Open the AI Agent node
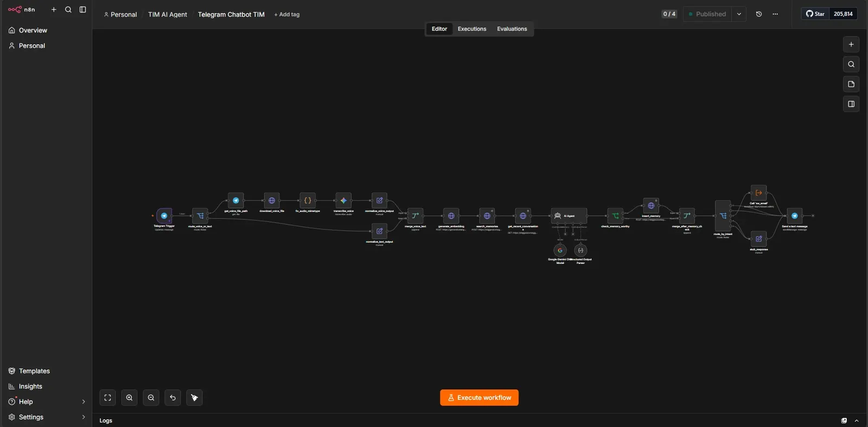 (569, 216)
